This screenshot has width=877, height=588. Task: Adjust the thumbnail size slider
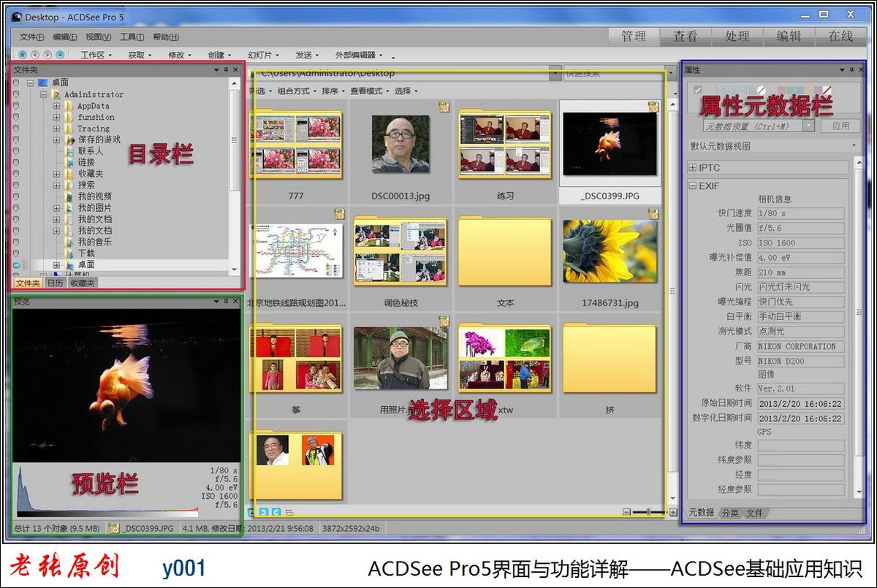[650, 513]
